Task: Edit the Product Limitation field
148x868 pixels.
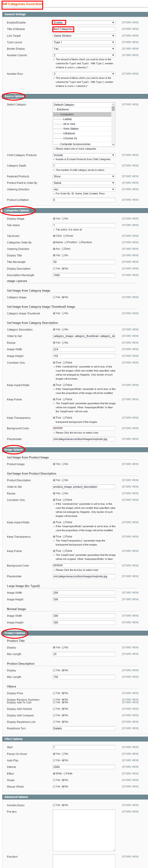Action: [84, 200]
